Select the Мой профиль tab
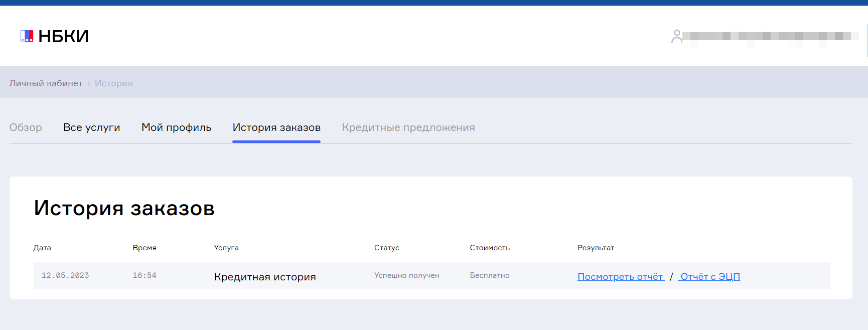Image resolution: width=868 pixels, height=330 pixels. pos(177,127)
